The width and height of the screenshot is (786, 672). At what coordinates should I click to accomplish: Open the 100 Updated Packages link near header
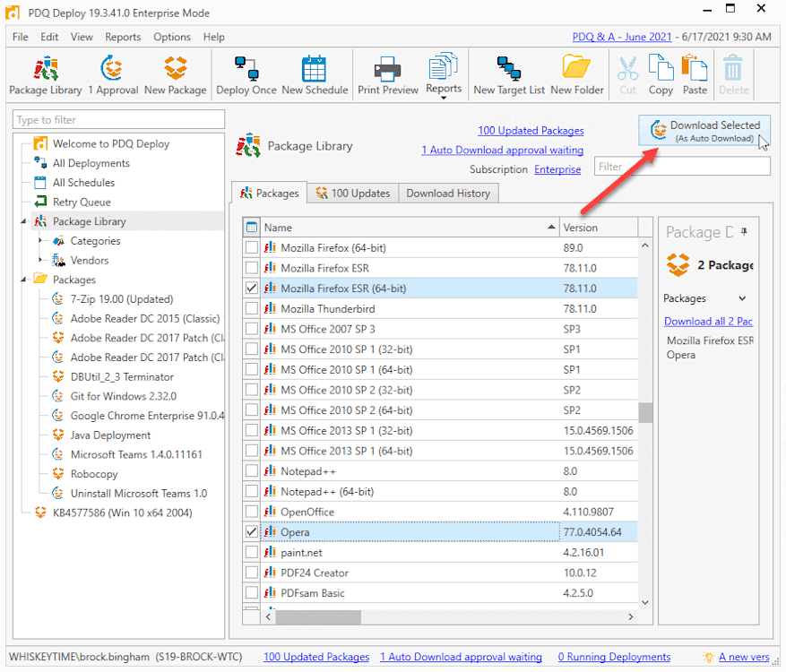(x=531, y=131)
